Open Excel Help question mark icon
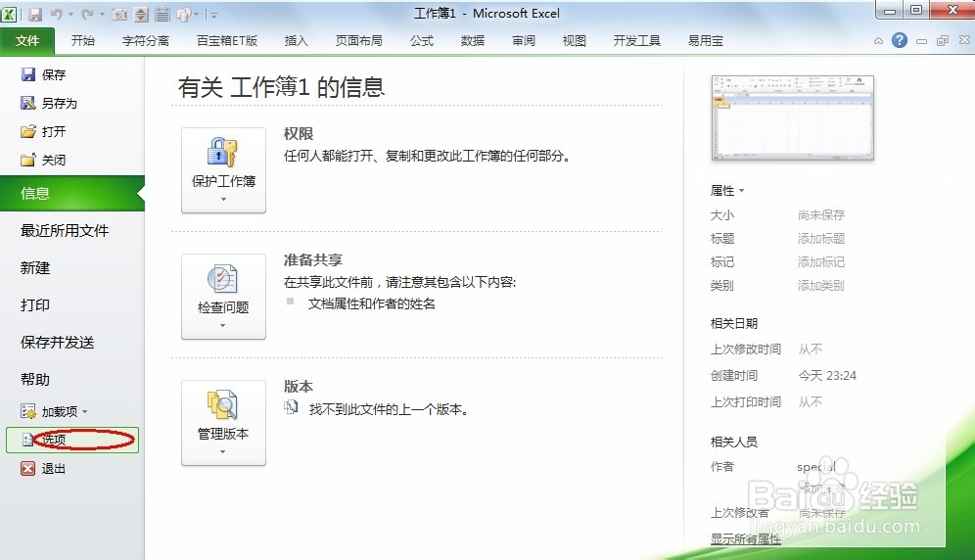 900,40
